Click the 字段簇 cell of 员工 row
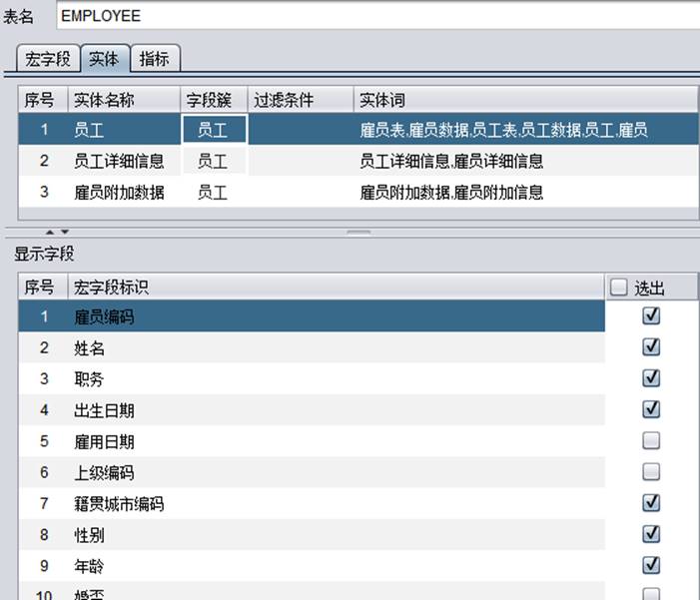 pyautogui.click(x=213, y=130)
